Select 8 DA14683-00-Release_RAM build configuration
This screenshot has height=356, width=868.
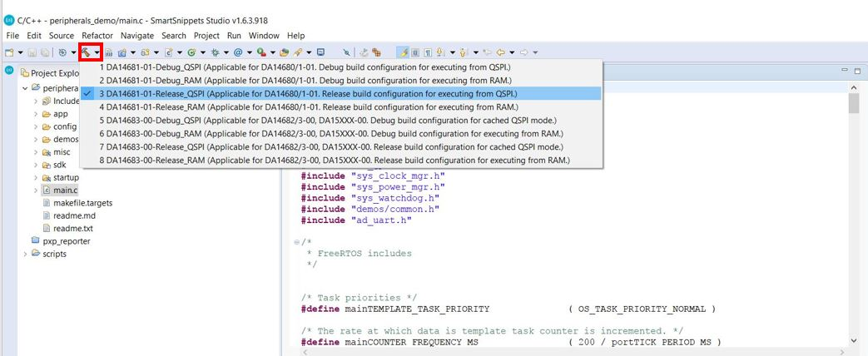(341, 160)
